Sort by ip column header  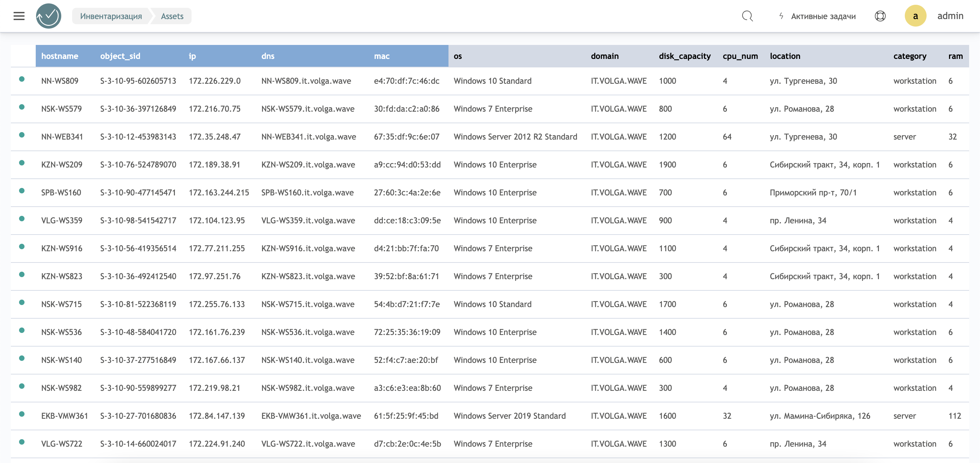(192, 56)
